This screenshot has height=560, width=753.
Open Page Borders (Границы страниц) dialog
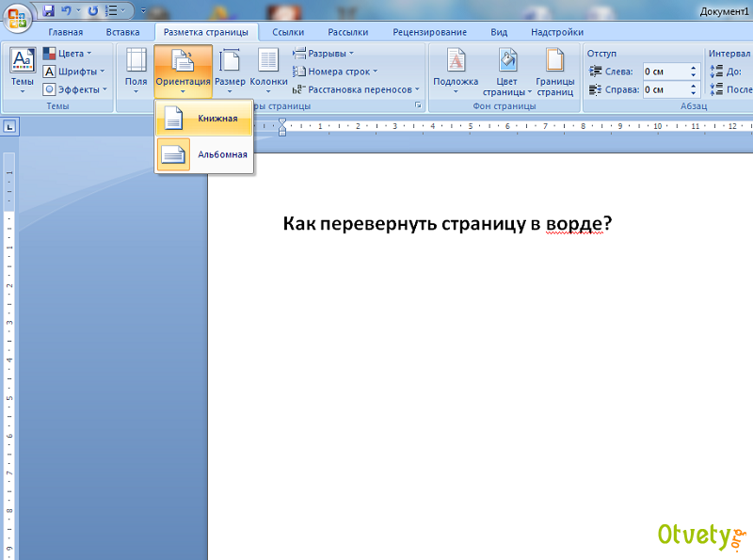coord(555,72)
